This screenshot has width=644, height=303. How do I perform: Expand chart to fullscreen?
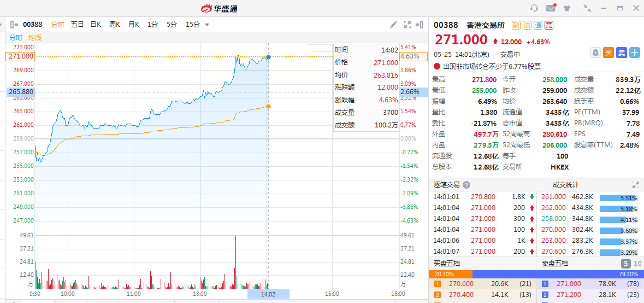click(407, 25)
